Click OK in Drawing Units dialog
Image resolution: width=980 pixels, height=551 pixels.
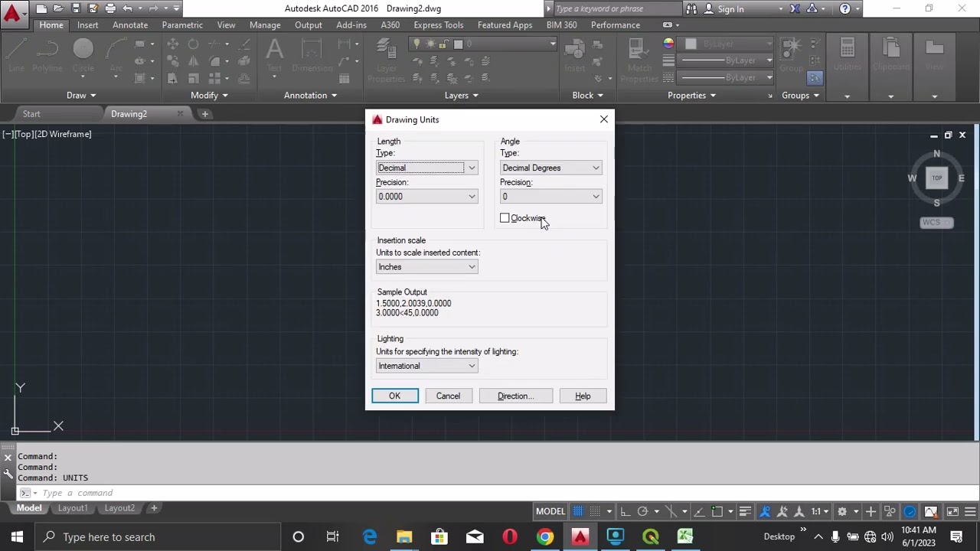(x=394, y=396)
